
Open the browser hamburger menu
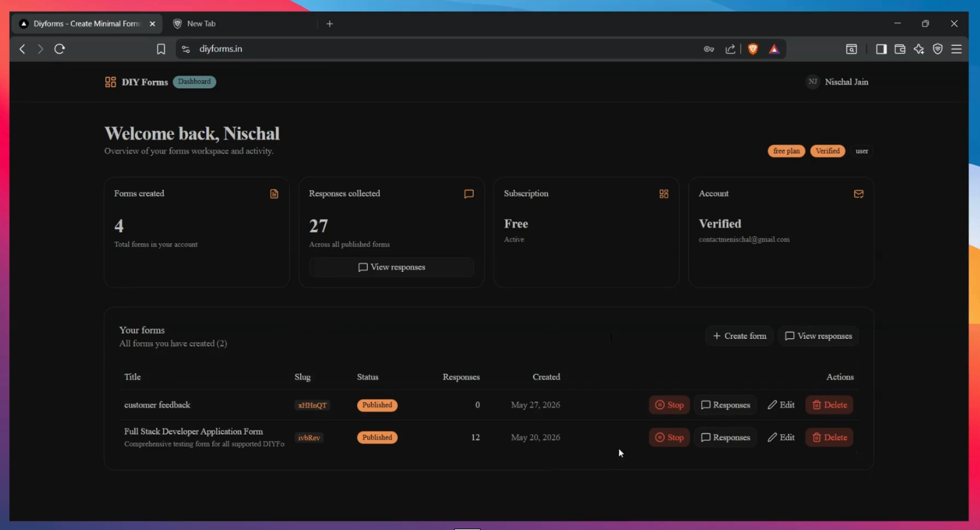tap(957, 49)
